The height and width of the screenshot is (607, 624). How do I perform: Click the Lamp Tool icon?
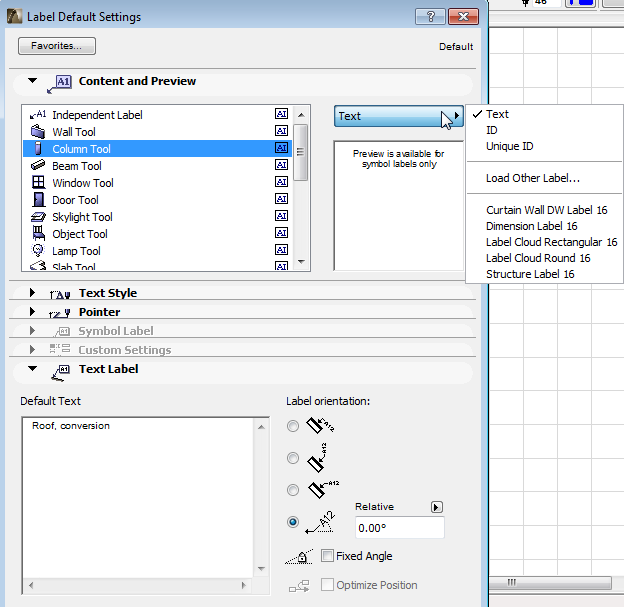[x=38, y=250]
